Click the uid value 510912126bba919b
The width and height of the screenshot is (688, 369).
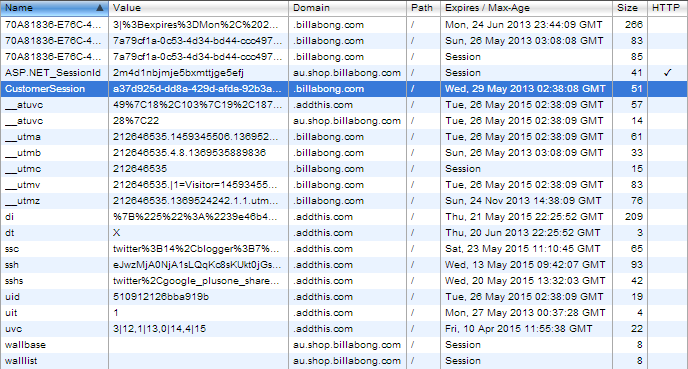161,297
